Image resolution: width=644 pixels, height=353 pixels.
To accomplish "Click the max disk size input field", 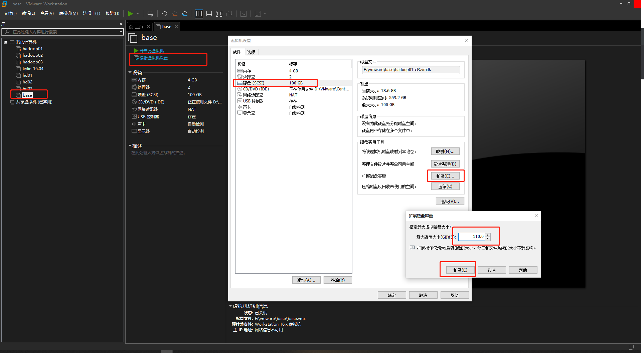I will pos(472,237).
